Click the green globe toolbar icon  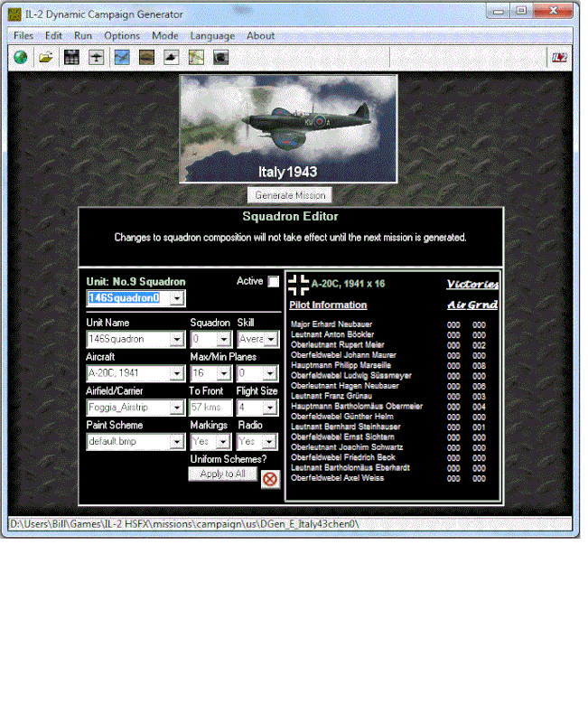(21, 58)
